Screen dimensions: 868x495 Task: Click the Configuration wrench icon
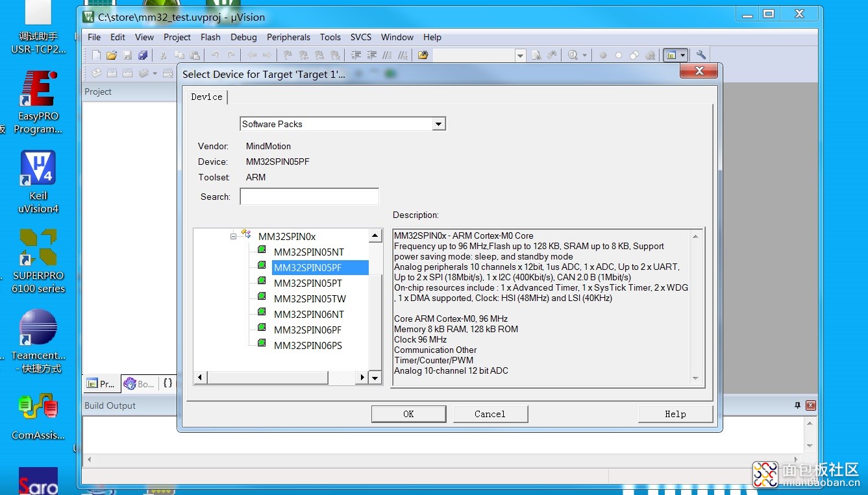[701, 55]
